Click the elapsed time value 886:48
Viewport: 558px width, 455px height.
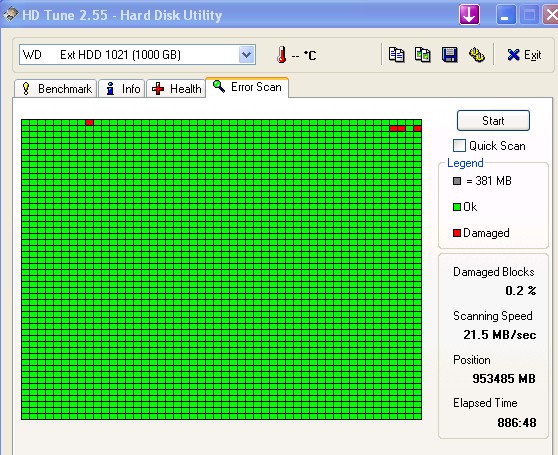point(517,423)
